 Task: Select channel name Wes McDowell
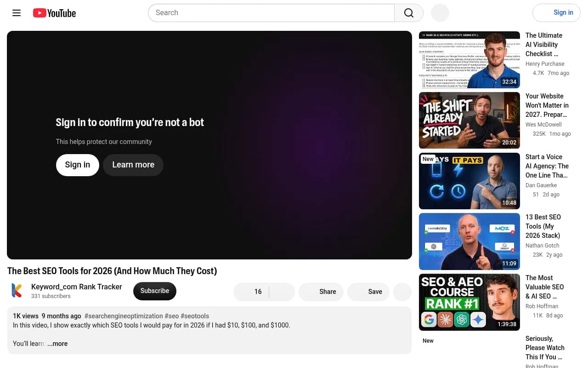tap(543, 125)
